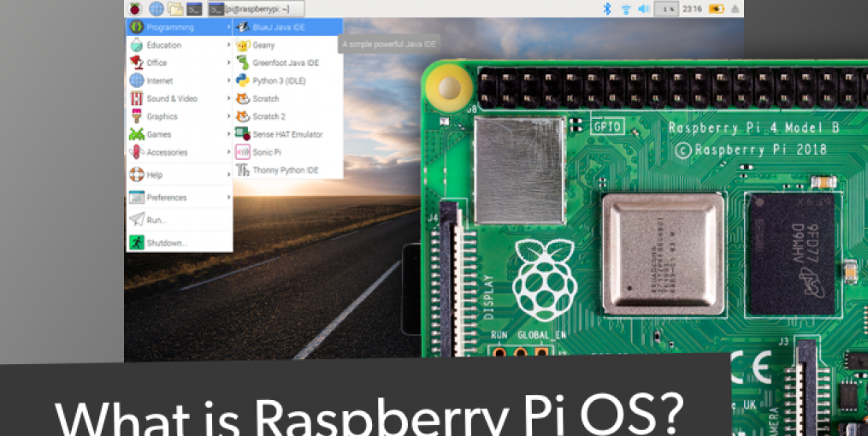Click the Sound & Video film icon
The height and width of the screenshot is (436, 868).
137,98
